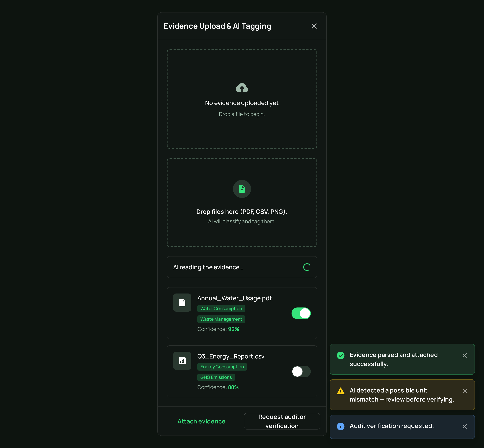Click the Energy Consumption tag
Image resolution: width=484 pixels, height=448 pixels.
coord(222,367)
